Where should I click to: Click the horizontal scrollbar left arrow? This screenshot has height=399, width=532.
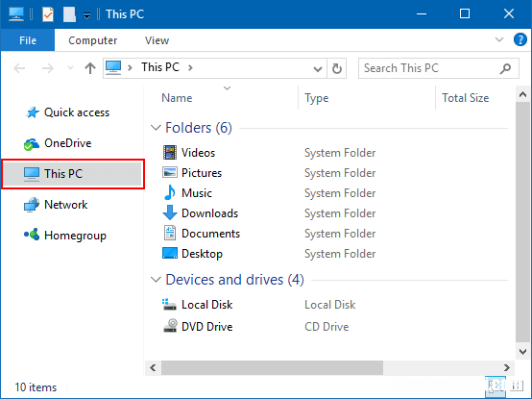[x=153, y=368]
